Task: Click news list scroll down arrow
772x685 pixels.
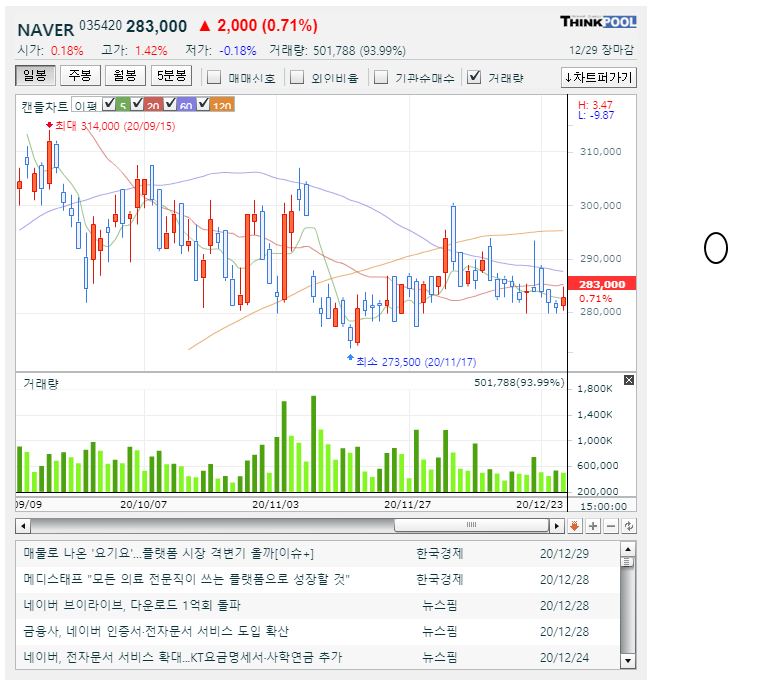Action: pyautogui.click(x=628, y=661)
